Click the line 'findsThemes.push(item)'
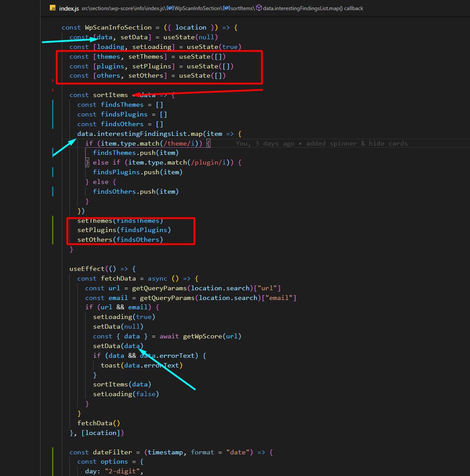 136,153
